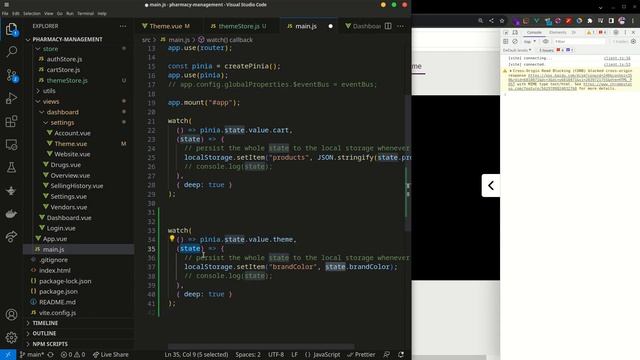Viewport: 640px width, 360px height.
Task: Open the Docker whale icon view
Action: (x=11, y=213)
